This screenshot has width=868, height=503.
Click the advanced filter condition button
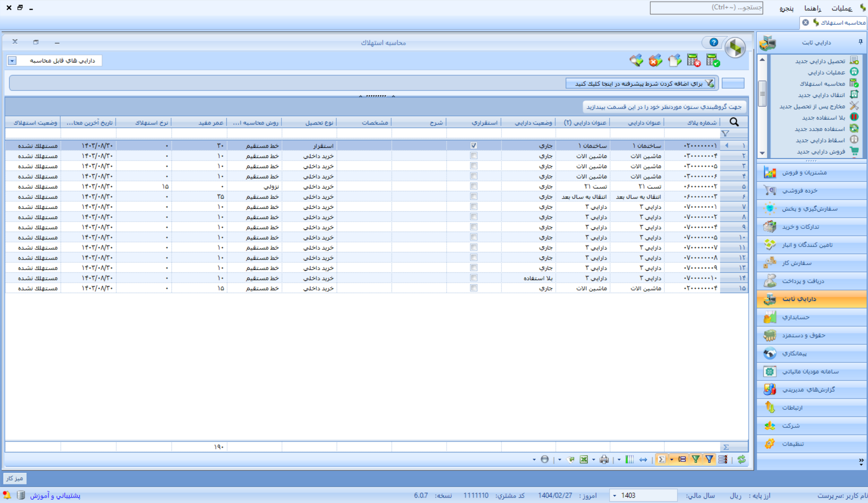click(x=640, y=84)
